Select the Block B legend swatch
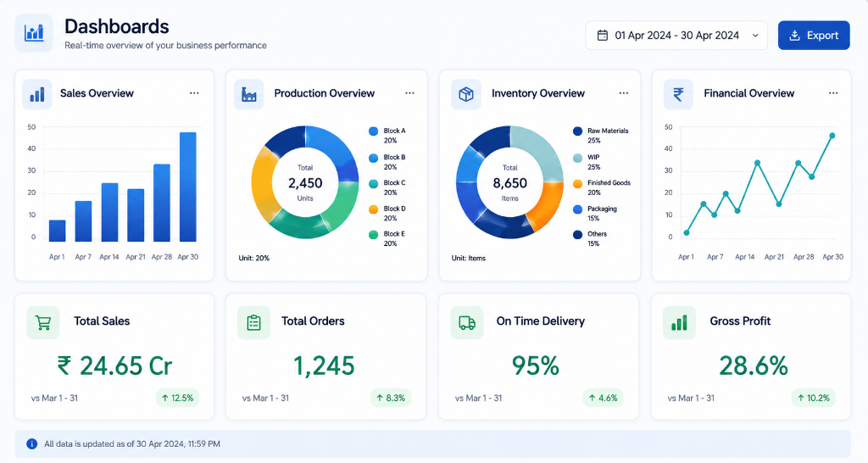 pos(373,158)
